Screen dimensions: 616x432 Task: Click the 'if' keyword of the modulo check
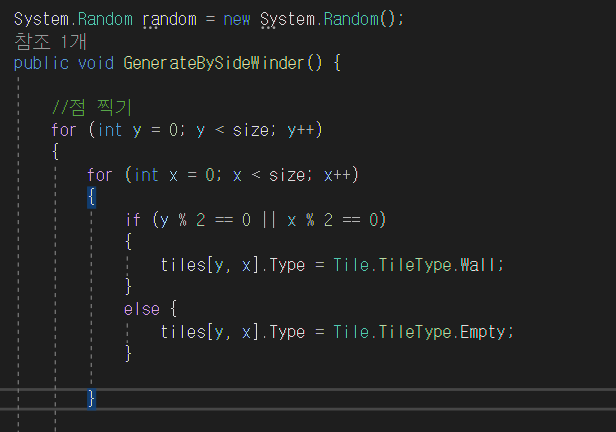[x=133, y=220]
